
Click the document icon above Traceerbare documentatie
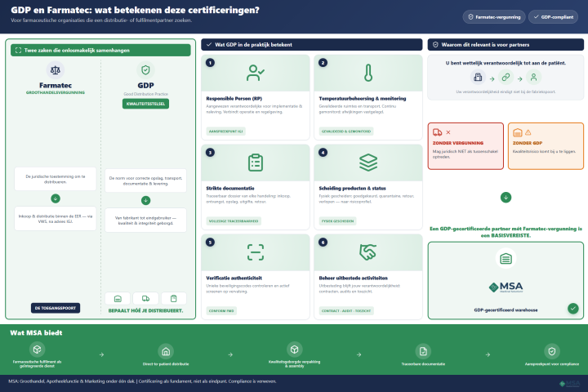pyautogui.click(x=423, y=351)
